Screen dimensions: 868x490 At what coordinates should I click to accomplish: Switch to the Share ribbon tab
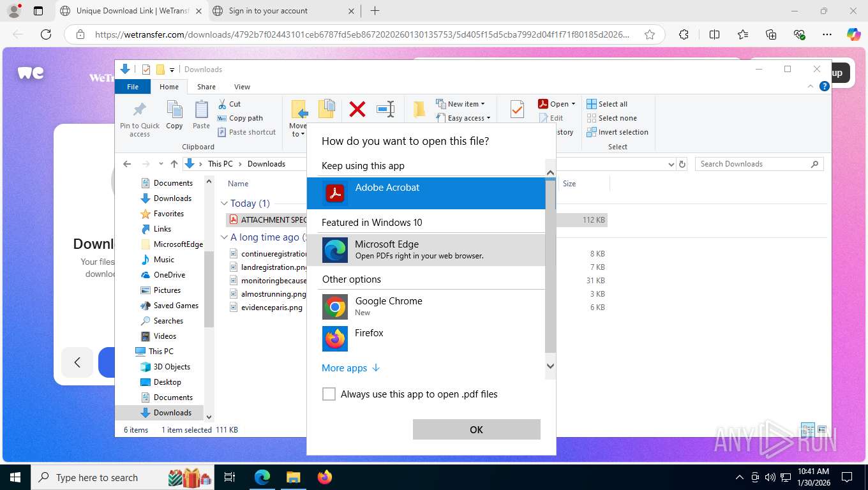[x=206, y=87]
